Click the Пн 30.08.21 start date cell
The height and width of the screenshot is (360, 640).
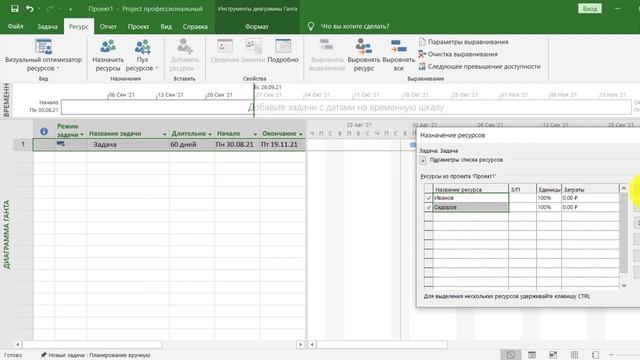(x=237, y=144)
